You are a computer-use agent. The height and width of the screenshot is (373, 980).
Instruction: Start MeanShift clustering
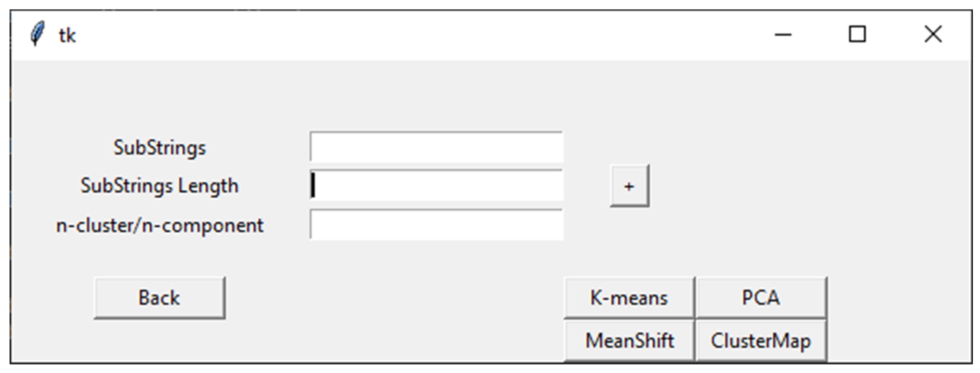629,341
